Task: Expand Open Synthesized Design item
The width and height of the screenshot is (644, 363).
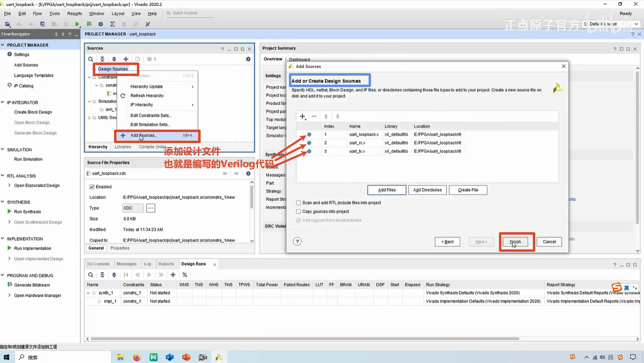Action: pyautogui.click(x=9, y=222)
